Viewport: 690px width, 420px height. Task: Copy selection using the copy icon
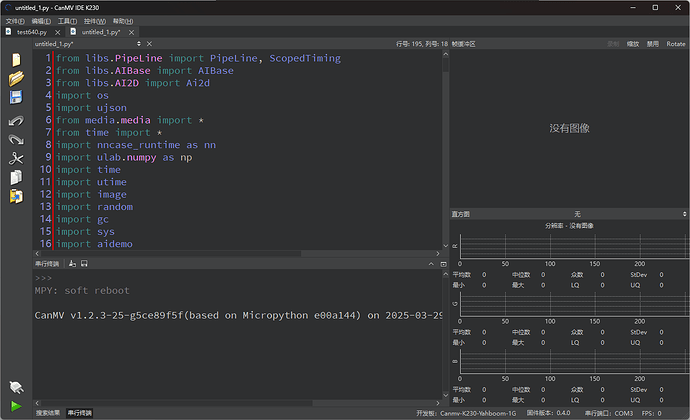(x=15, y=177)
